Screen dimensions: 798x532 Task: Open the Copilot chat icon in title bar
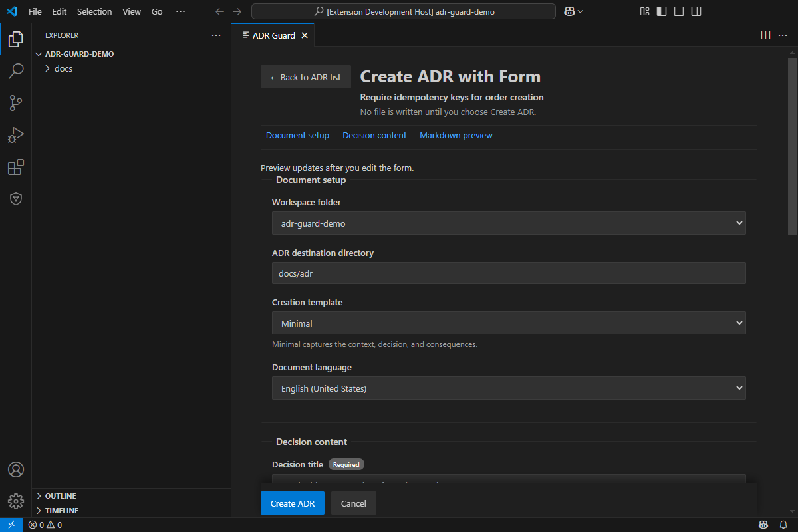[569, 11]
